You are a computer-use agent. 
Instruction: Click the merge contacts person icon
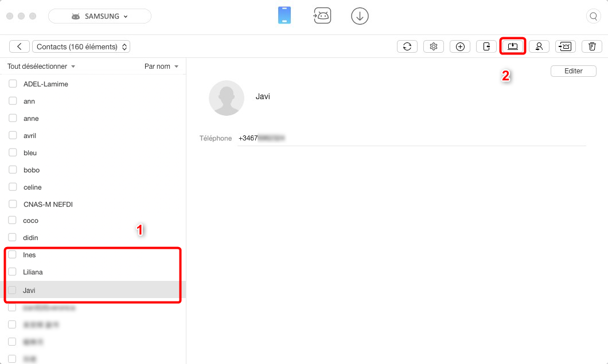point(539,46)
